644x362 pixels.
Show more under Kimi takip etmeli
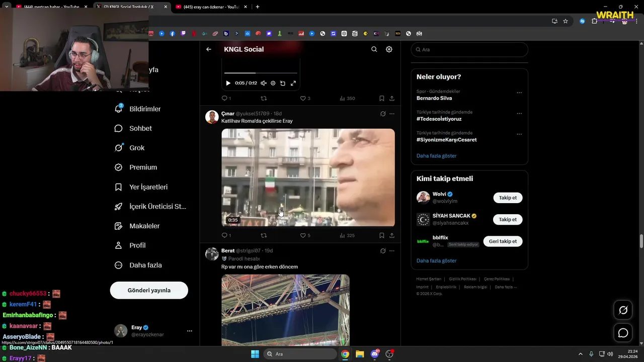coord(436,261)
